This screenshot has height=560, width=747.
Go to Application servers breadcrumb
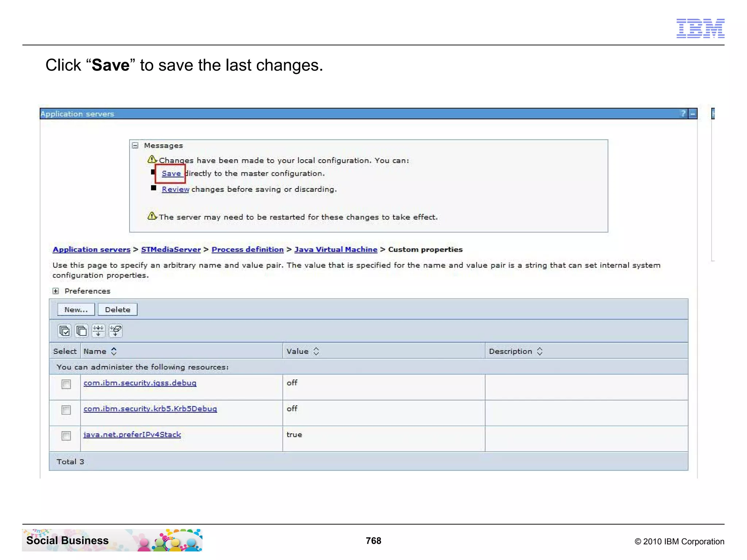(x=92, y=249)
